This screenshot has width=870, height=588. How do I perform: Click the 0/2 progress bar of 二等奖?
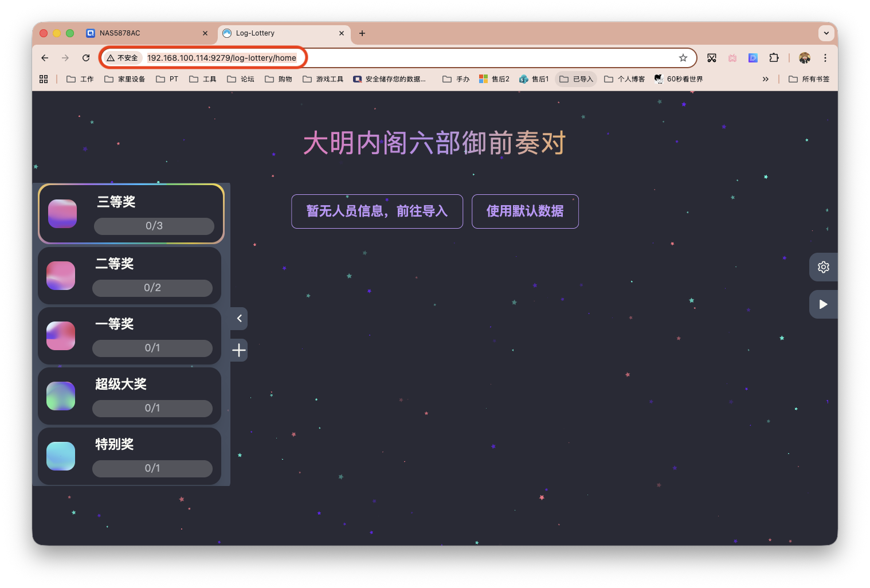coord(152,288)
